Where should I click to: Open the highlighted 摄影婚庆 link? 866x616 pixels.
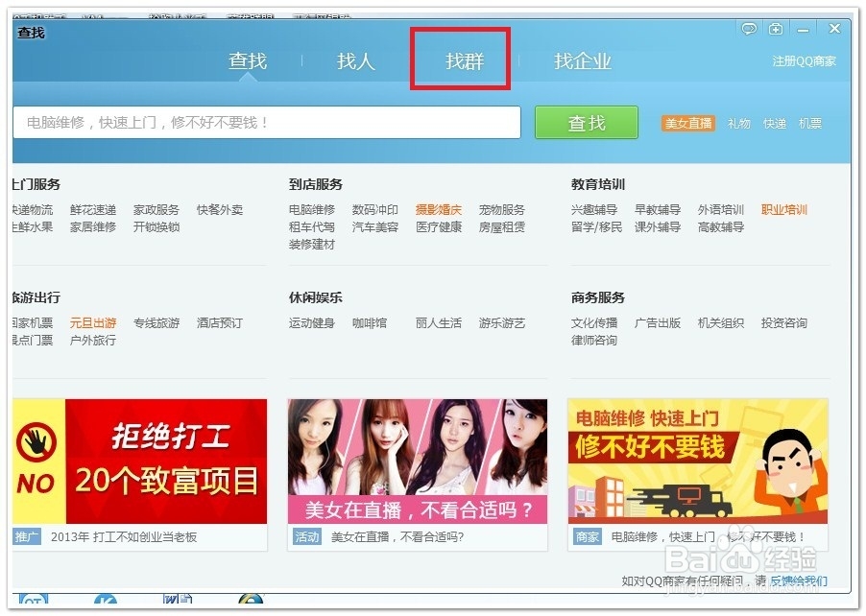click(439, 208)
